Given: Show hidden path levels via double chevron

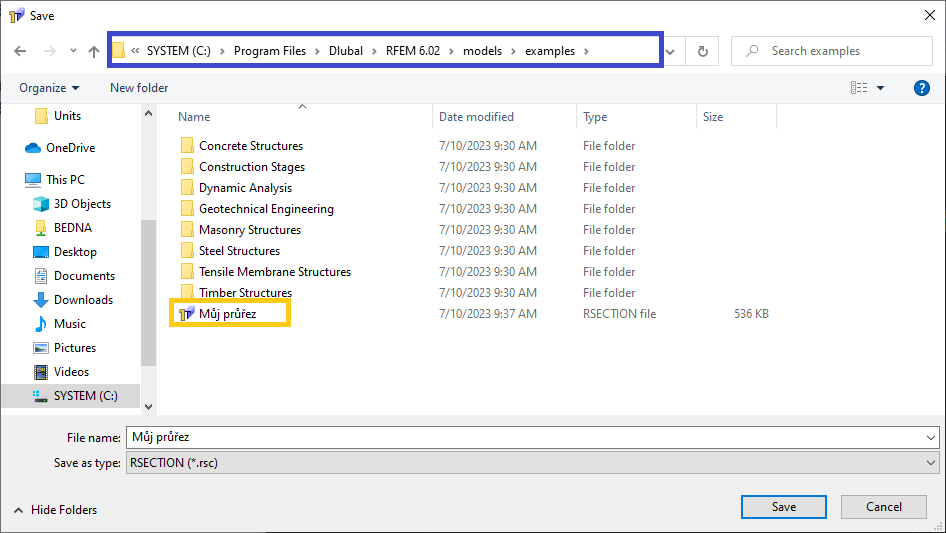Looking at the screenshot, I should pyautogui.click(x=135, y=51).
